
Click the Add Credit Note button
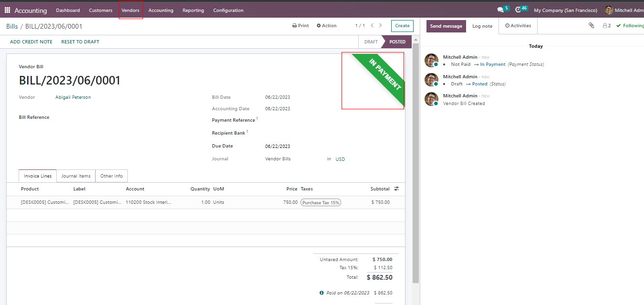[31, 42]
